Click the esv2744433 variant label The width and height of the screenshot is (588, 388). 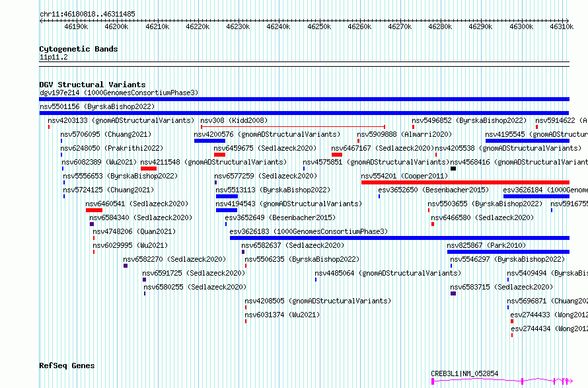click(549, 315)
